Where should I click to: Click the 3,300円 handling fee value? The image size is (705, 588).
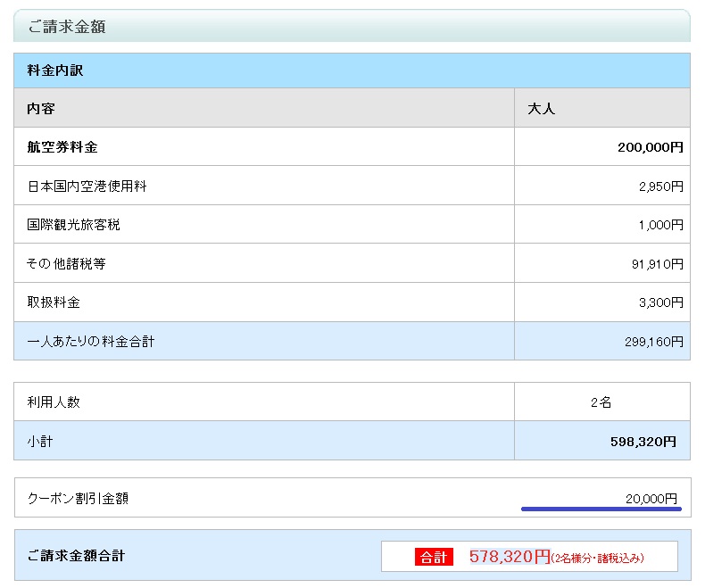660,302
